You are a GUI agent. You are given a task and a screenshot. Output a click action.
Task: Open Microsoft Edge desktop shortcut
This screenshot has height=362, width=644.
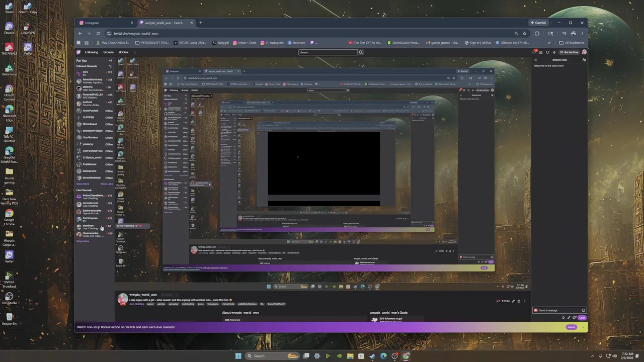pos(9,113)
